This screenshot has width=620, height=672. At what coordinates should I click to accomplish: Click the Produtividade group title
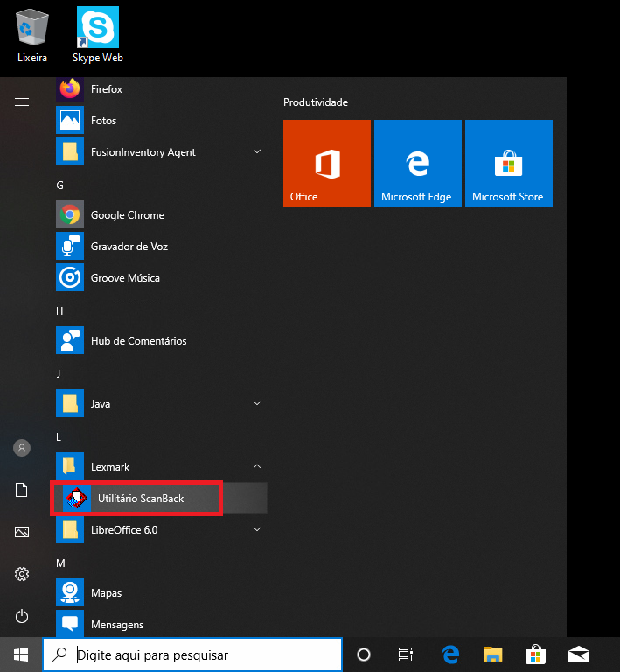[x=316, y=102]
